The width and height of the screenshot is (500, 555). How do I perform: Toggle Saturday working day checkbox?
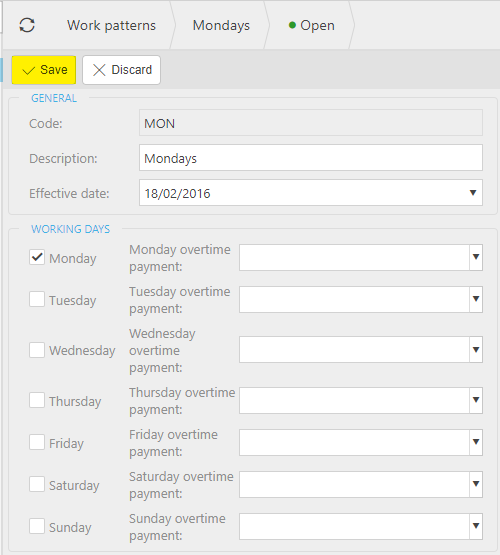[x=37, y=484]
